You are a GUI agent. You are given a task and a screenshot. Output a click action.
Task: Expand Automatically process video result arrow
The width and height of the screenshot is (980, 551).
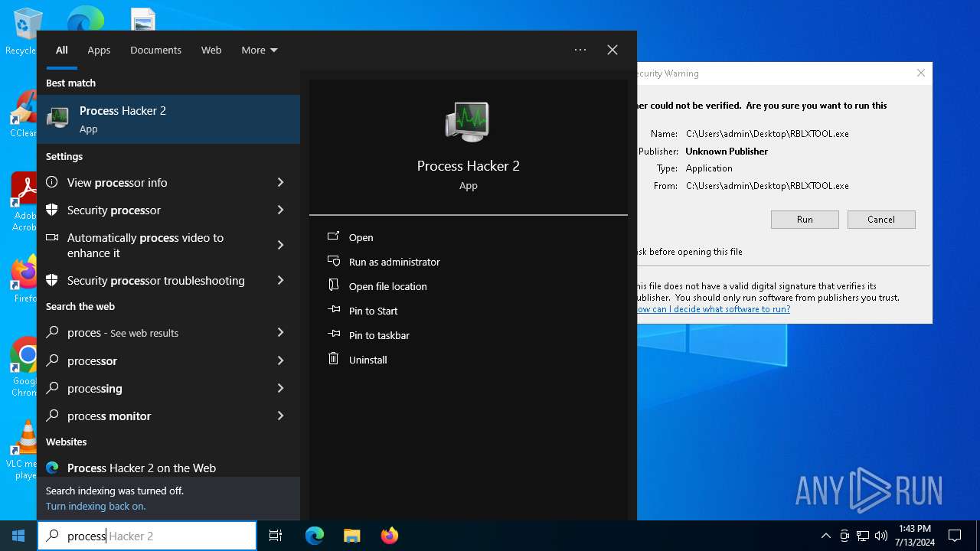280,245
